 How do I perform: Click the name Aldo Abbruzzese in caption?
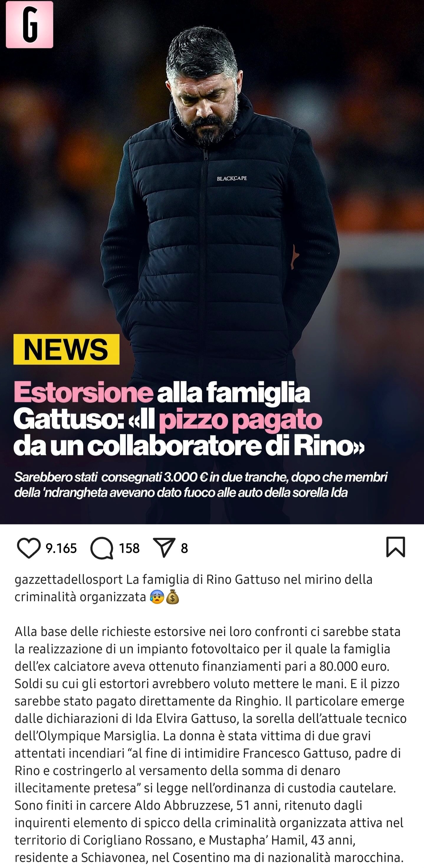(183, 806)
